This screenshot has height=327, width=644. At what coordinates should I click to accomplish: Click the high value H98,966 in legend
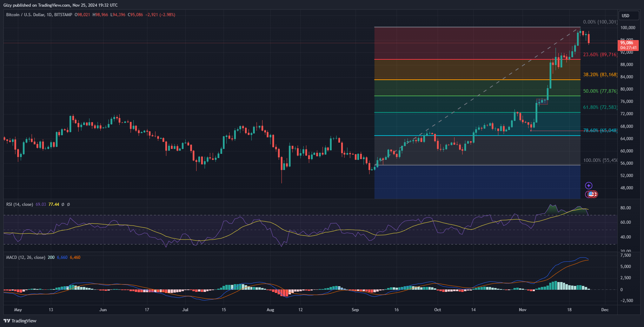pos(100,15)
